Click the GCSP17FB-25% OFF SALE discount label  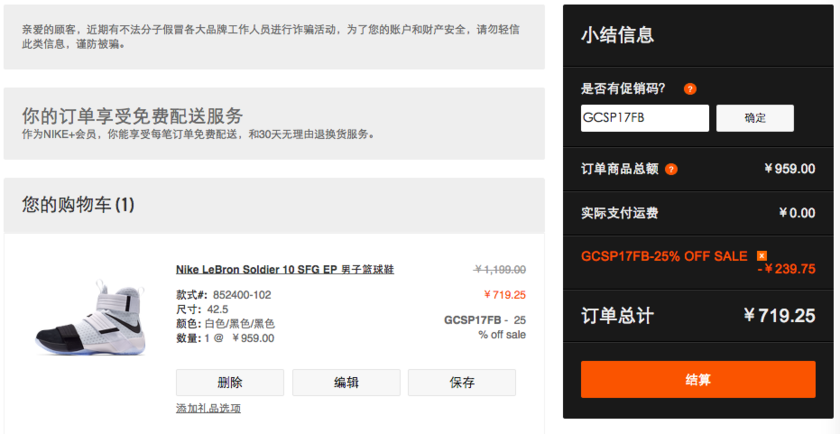click(664, 256)
